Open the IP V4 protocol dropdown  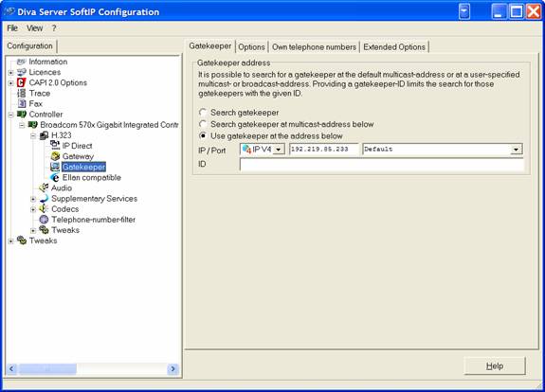279,150
